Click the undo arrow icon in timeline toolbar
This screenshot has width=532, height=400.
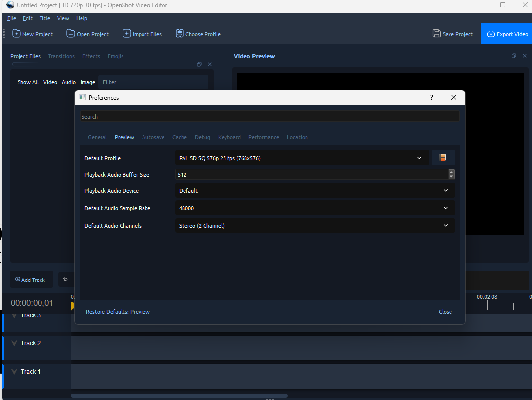[65, 280]
